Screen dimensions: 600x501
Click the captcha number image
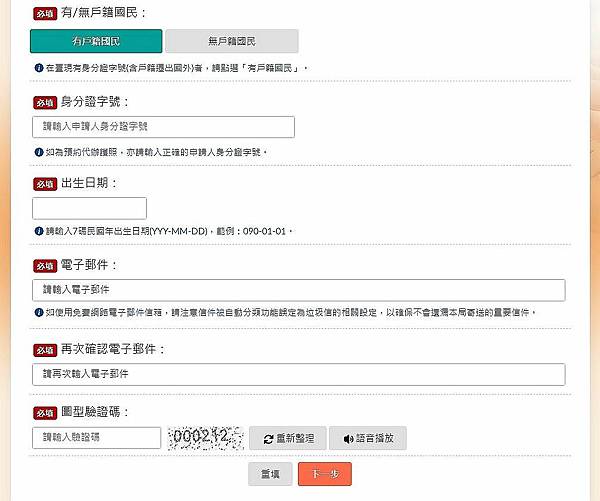click(x=207, y=438)
